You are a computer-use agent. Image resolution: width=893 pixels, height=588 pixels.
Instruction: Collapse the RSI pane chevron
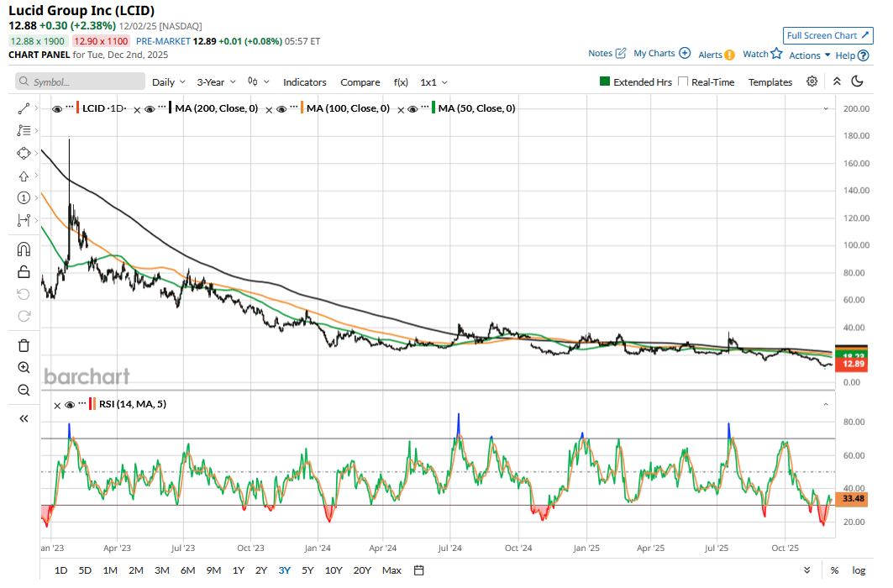tap(826, 404)
